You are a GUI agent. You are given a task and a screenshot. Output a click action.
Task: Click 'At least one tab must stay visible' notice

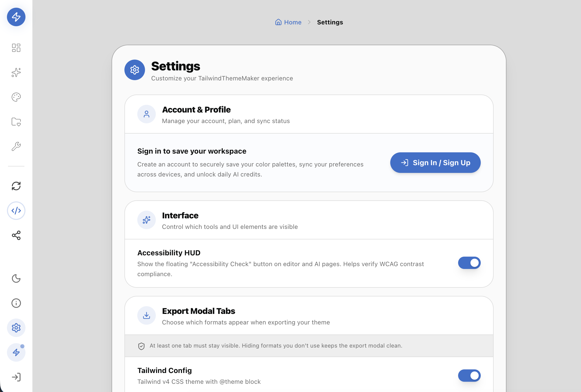coord(276,346)
